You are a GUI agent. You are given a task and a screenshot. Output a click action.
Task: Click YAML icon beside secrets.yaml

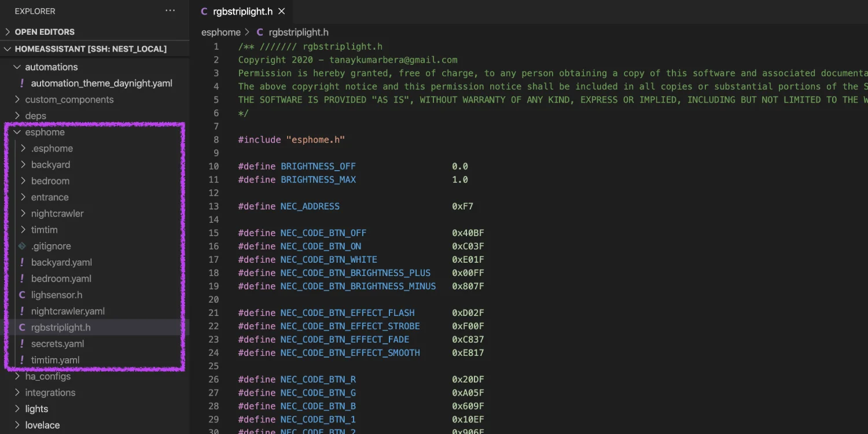(x=22, y=344)
